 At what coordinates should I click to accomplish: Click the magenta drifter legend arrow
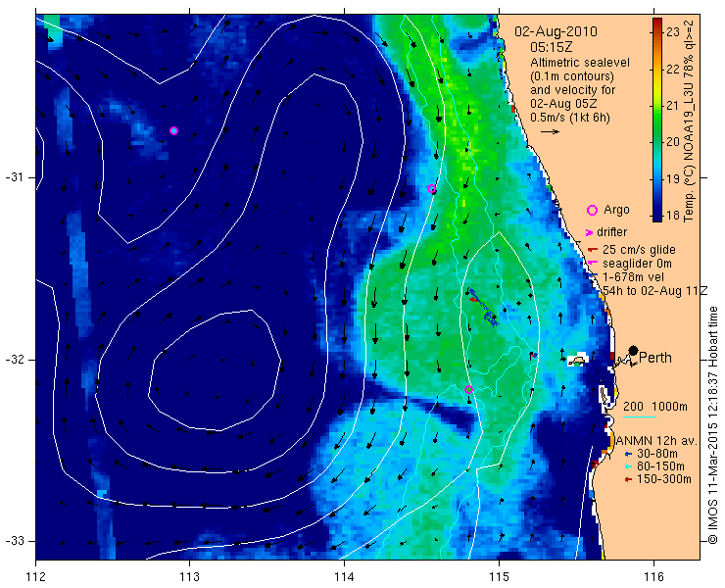(x=589, y=232)
